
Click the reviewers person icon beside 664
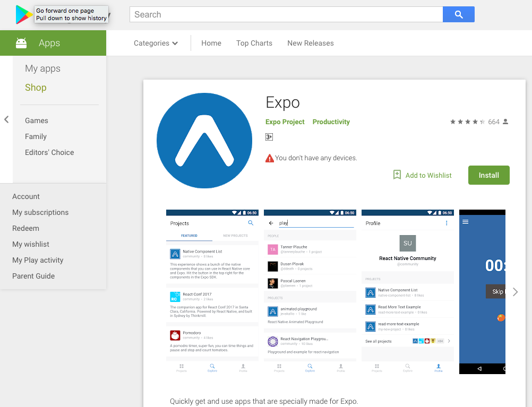point(505,122)
